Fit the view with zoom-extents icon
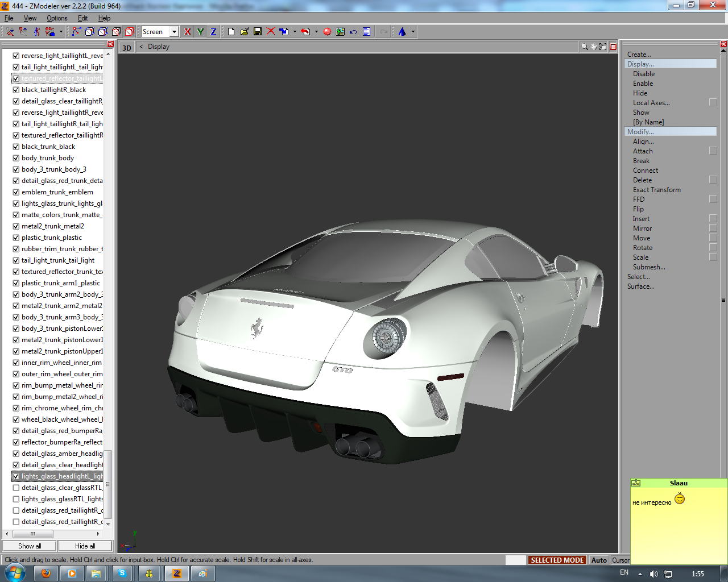Screen dimensions: 728x582 coord(603,47)
